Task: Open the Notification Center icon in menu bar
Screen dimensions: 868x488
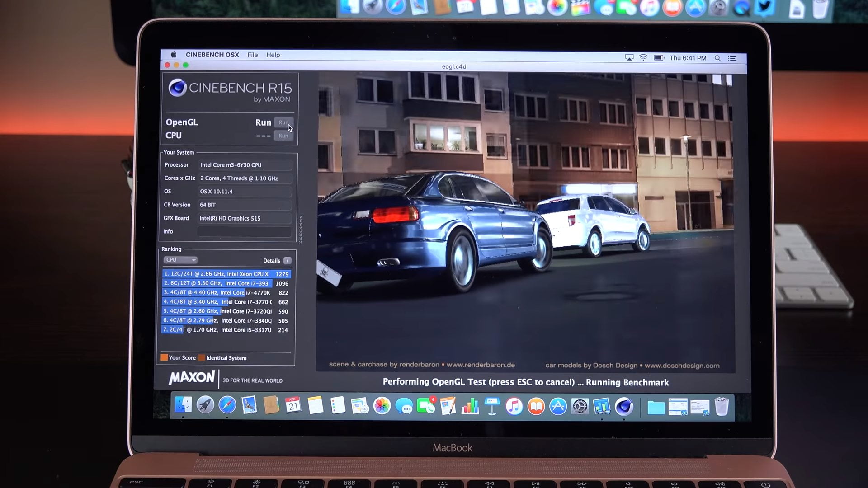Action: (732, 58)
